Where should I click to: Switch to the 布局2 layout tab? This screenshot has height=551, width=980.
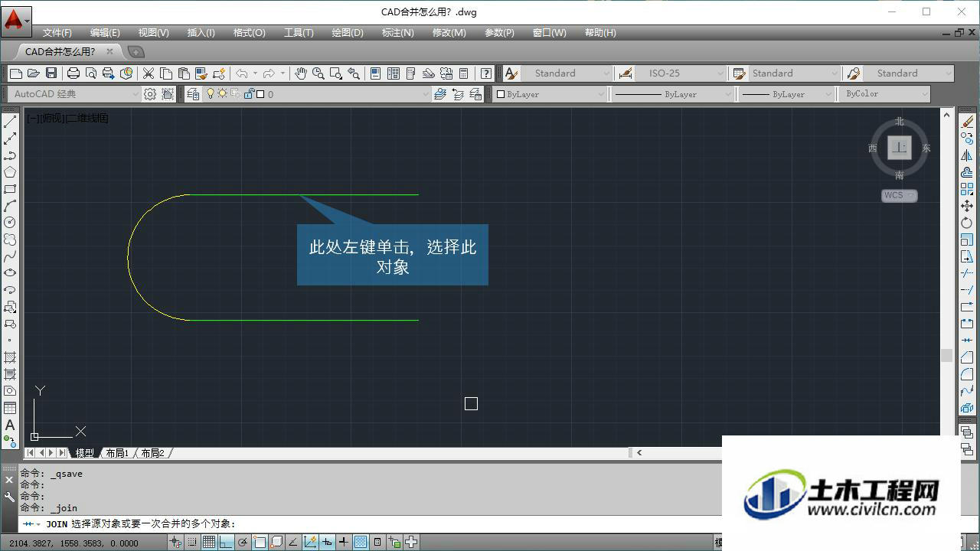[x=152, y=453]
